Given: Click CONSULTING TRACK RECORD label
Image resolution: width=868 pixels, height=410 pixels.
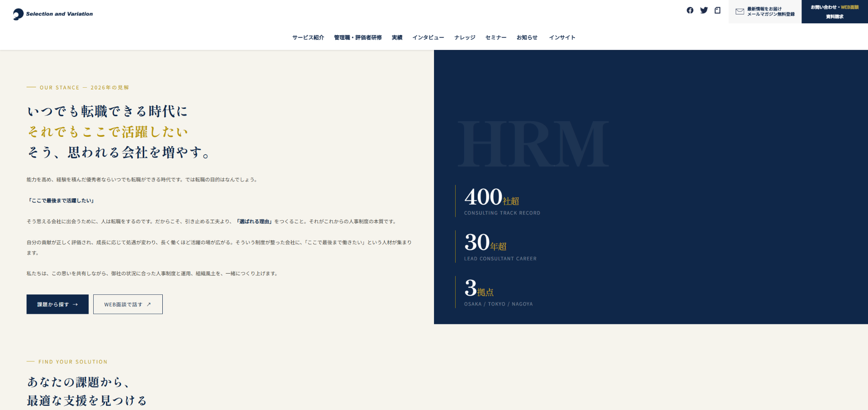Looking at the screenshot, I should click(x=502, y=213).
